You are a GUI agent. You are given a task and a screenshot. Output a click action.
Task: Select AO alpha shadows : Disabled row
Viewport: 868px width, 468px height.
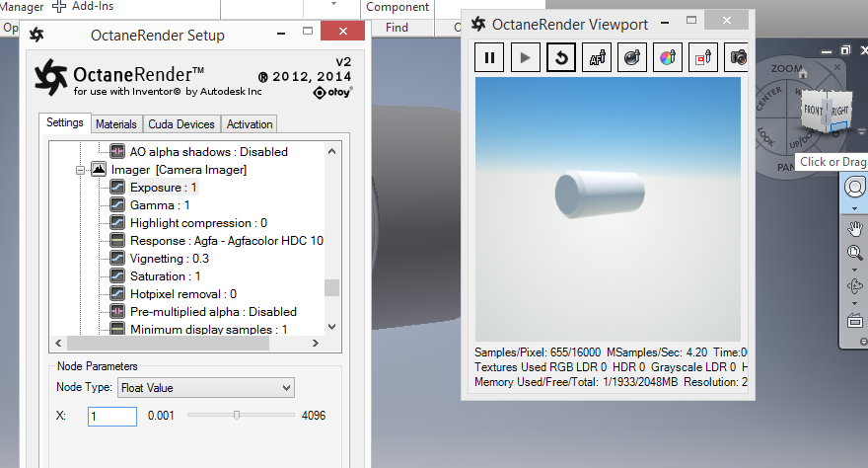tap(209, 152)
